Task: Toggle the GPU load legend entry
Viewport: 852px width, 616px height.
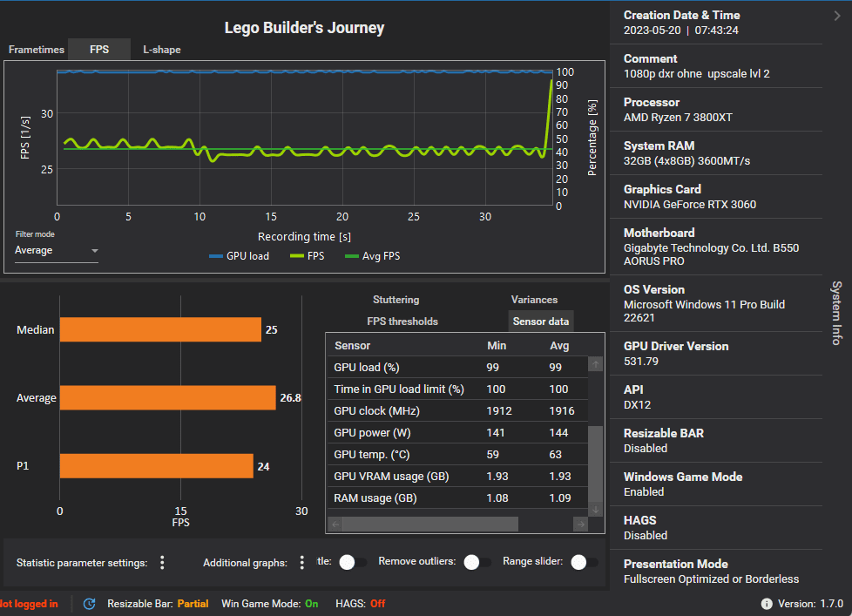Action: point(239,256)
